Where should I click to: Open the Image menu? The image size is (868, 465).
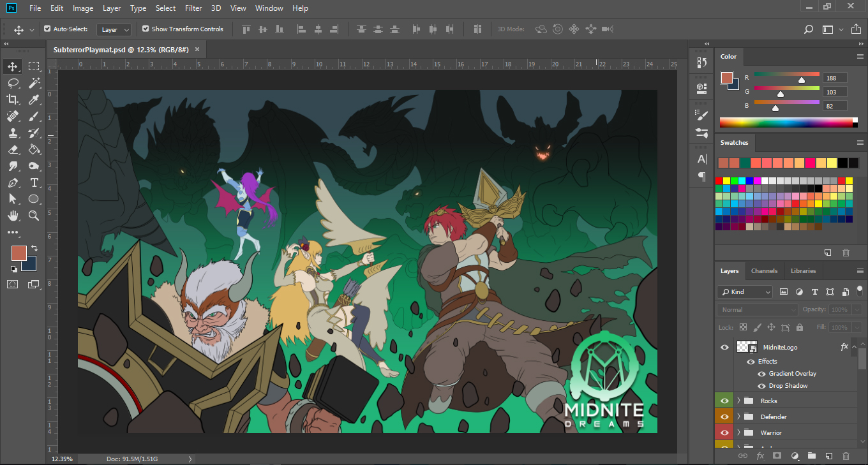pyautogui.click(x=83, y=8)
